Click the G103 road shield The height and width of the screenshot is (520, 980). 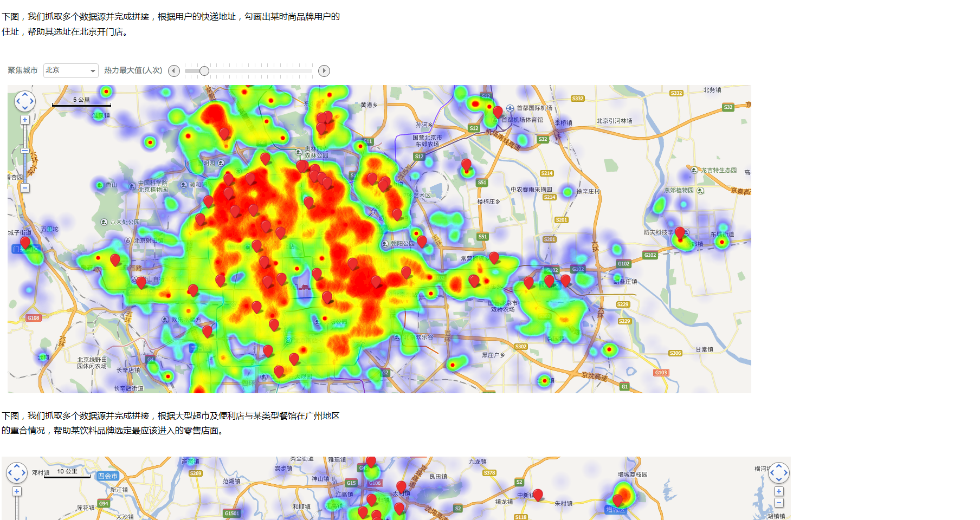[661, 373]
